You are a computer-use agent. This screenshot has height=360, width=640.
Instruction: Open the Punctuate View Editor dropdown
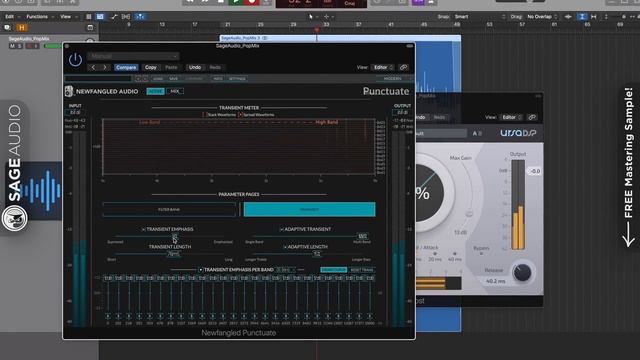point(383,67)
